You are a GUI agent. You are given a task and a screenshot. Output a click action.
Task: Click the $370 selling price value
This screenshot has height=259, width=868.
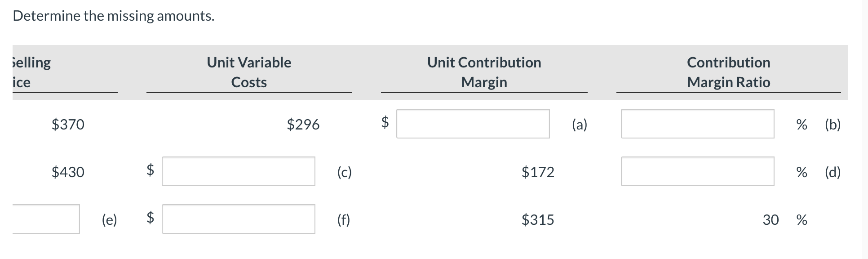pos(68,124)
